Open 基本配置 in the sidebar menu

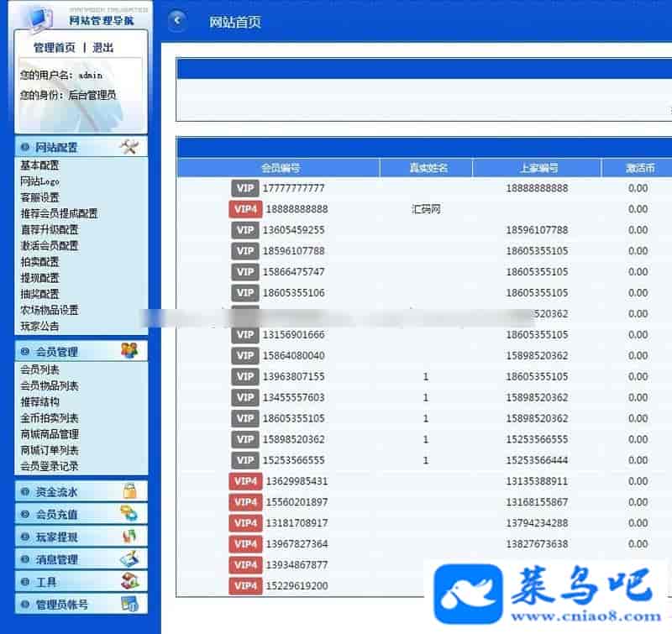click(39, 165)
